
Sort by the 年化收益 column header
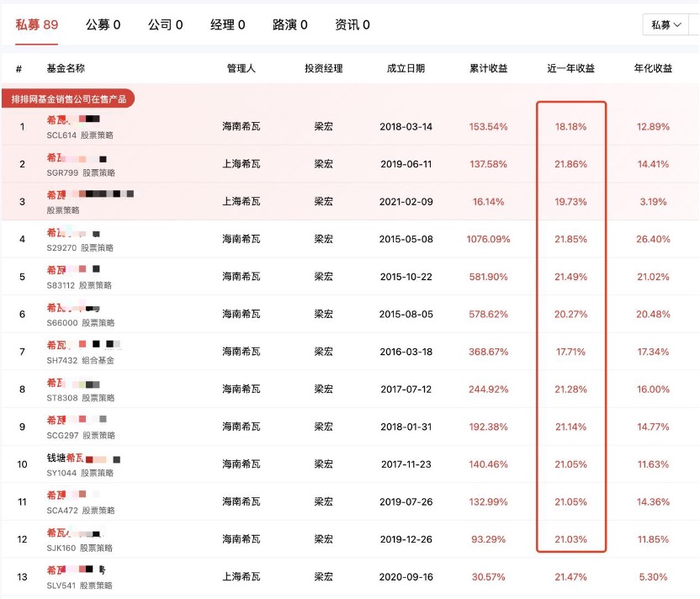652,68
